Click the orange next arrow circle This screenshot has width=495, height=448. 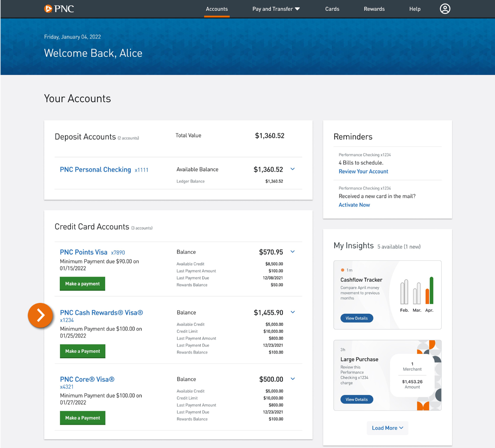(40, 315)
